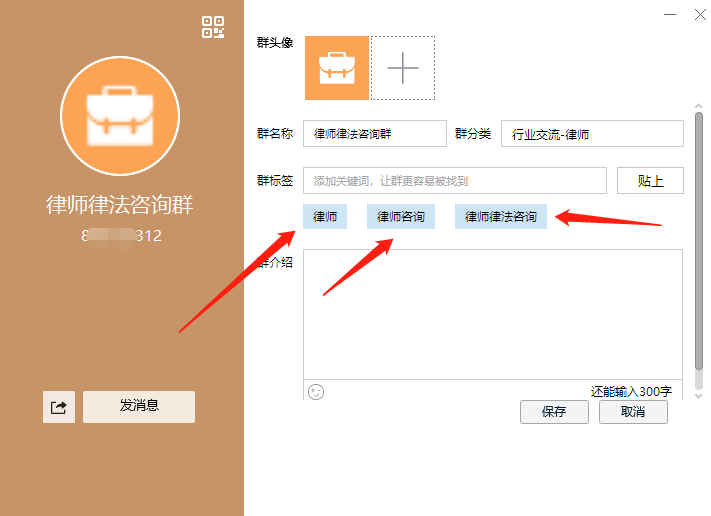Screen dimensions: 711x516
Task: Open the group QR code icon
Action: 213,27
